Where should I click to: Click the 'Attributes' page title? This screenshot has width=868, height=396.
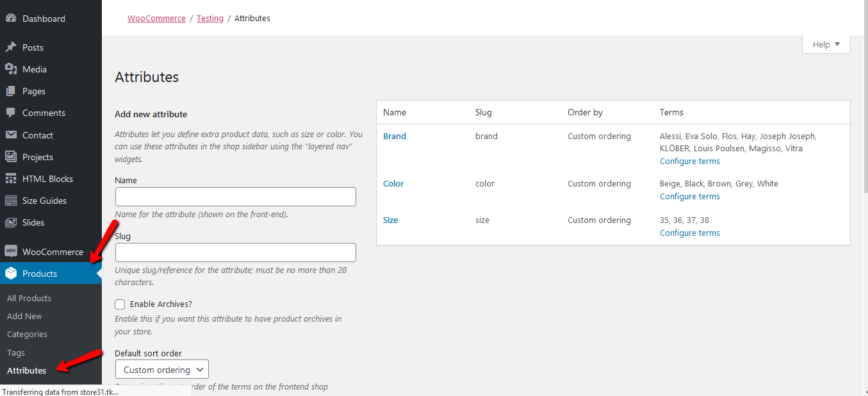pos(147,77)
